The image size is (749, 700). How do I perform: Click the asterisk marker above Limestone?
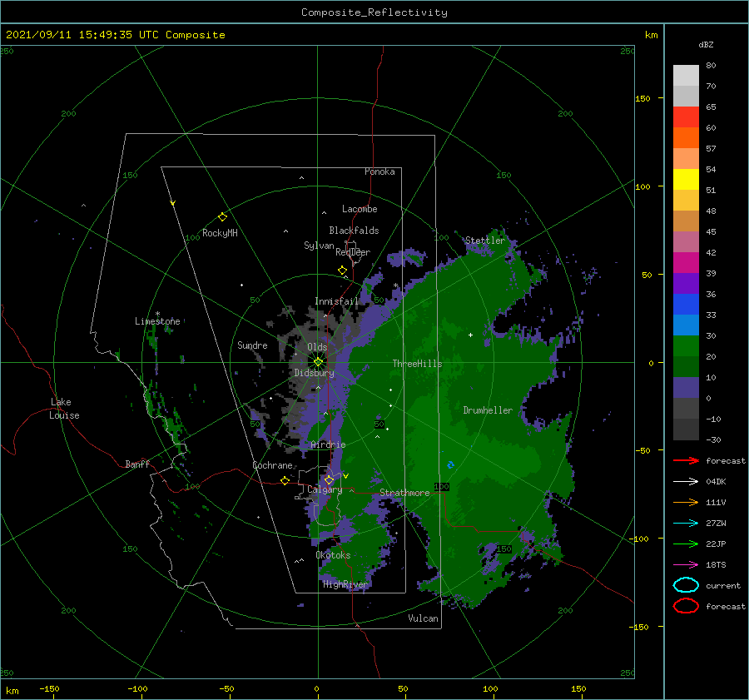tap(157, 314)
